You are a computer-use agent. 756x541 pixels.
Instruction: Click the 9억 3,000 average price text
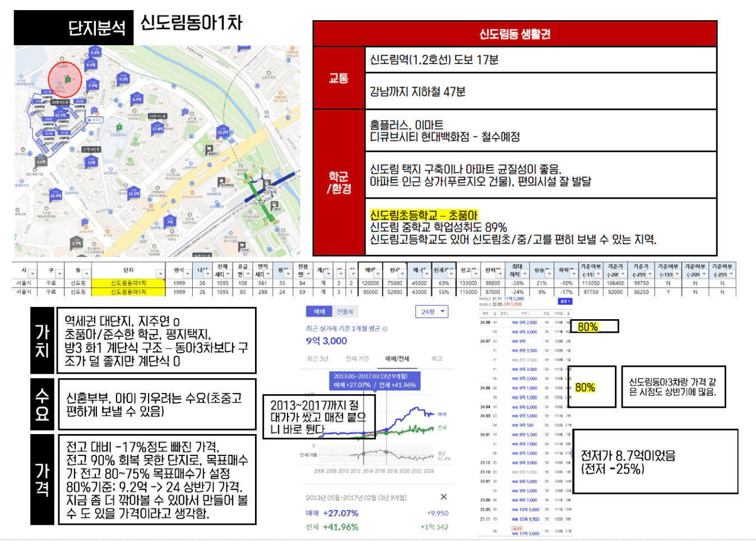pos(326,341)
